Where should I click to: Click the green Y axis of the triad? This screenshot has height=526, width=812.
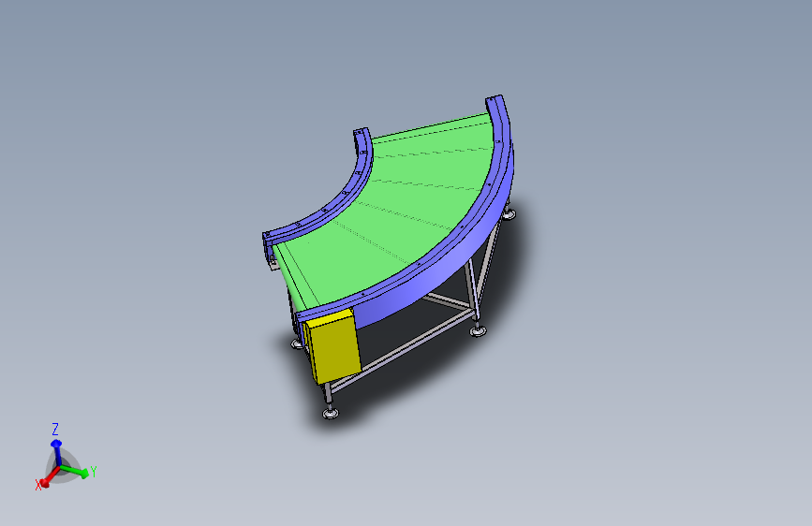click(75, 471)
